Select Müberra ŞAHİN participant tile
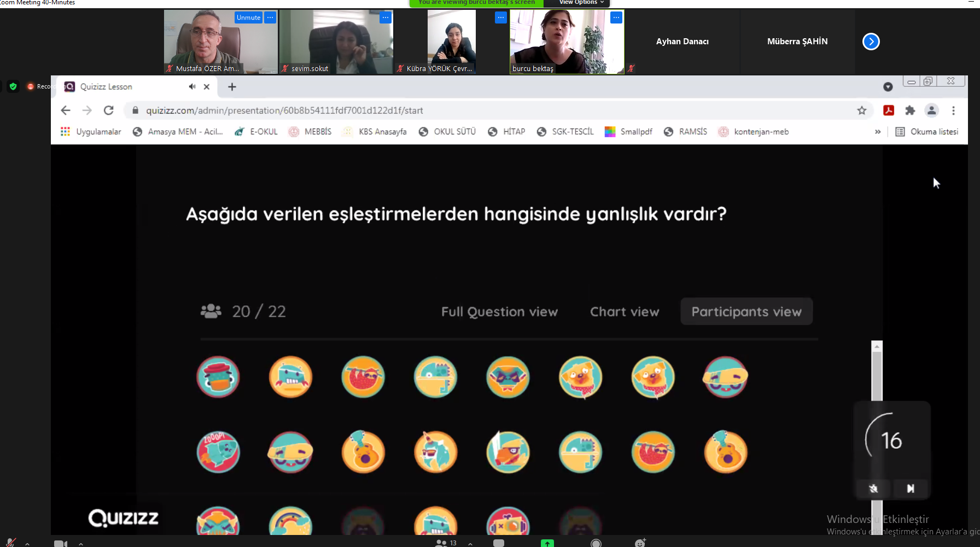 coord(797,42)
